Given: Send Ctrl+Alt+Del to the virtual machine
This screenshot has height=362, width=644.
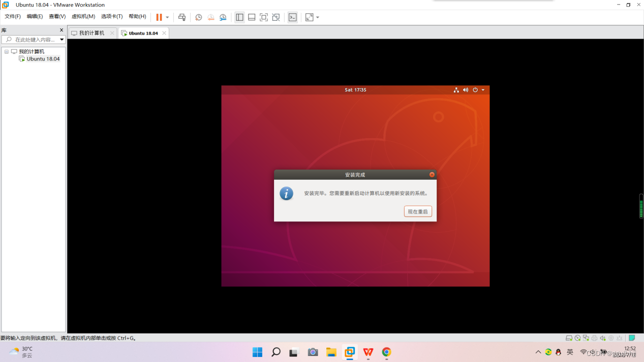Looking at the screenshot, I should pyautogui.click(x=182, y=17).
